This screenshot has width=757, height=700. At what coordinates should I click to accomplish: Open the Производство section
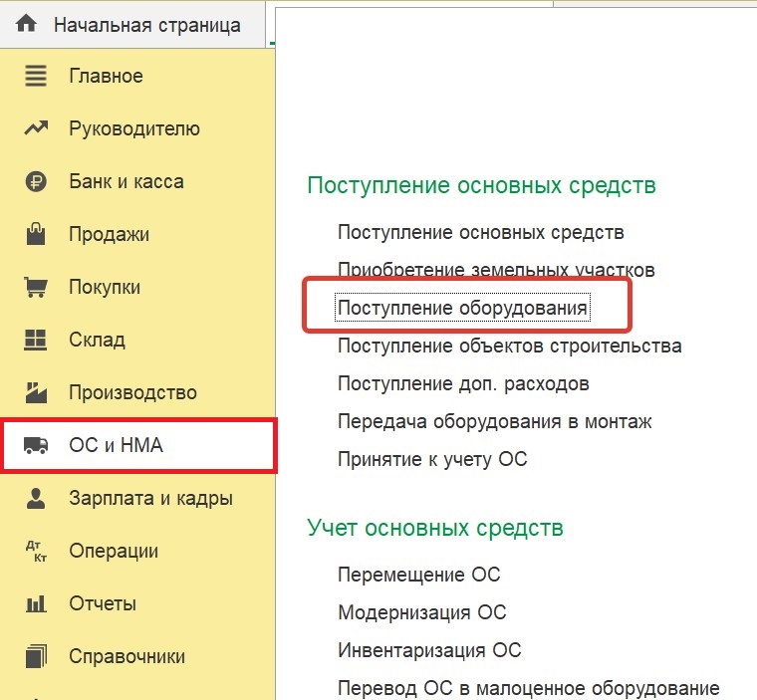132,392
